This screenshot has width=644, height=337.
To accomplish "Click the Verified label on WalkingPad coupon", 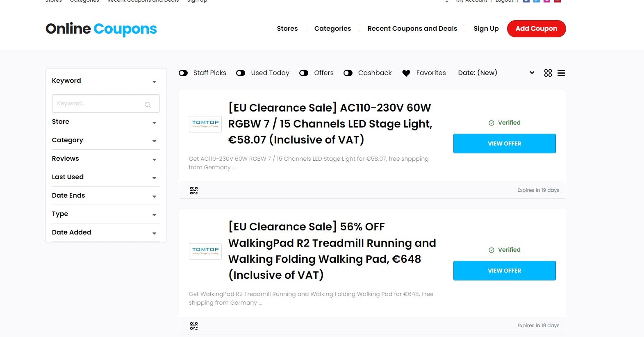I will [509, 250].
